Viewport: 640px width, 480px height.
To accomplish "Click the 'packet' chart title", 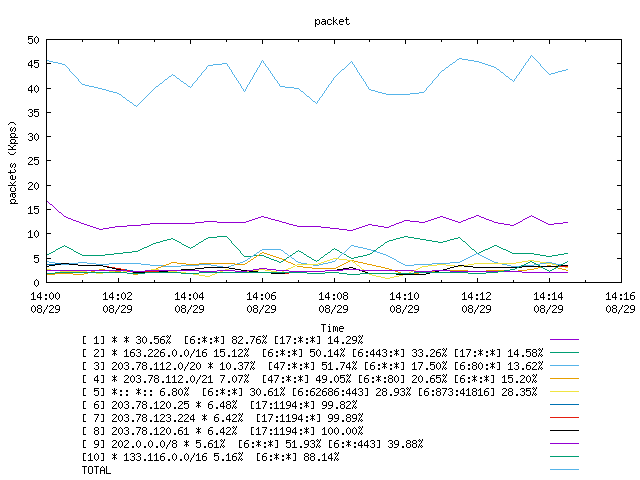I will (332, 21).
